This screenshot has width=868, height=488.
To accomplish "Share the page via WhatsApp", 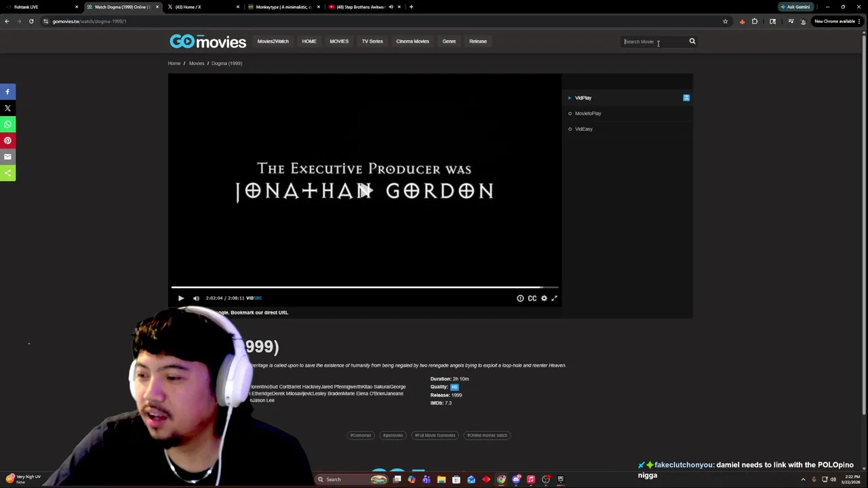I will [x=7, y=124].
